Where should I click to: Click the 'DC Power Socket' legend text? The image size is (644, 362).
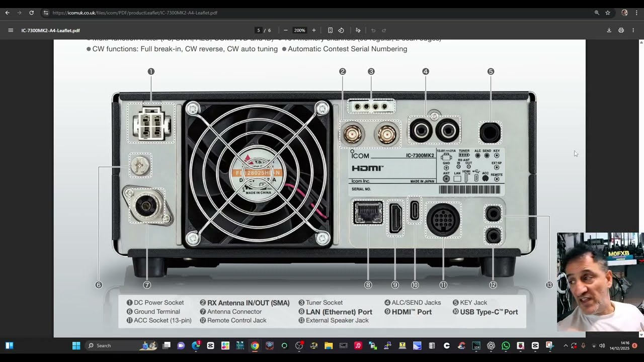point(159,303)
